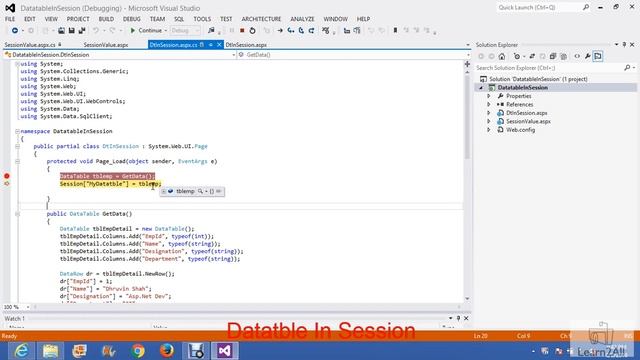640x360 pixels.
Task: Open Google Chrome from the taskbar
Action: [x=138, y=351]
